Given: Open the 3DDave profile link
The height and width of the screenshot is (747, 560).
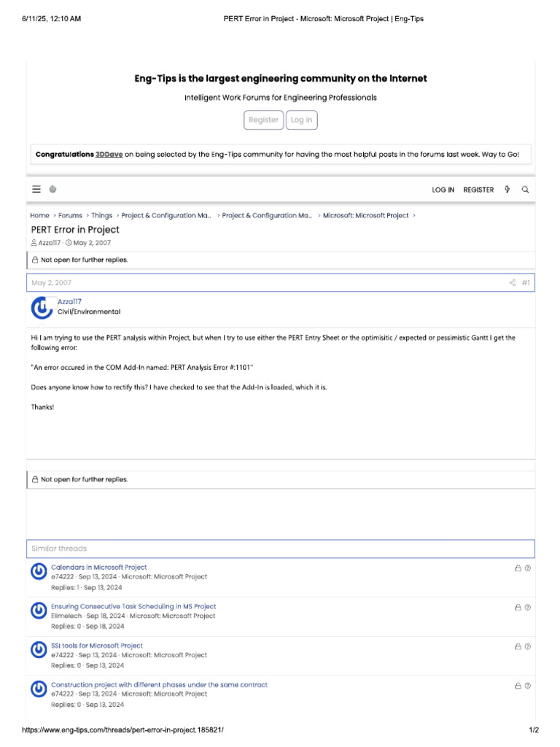Looking at the screenshot, I should 109,155.
